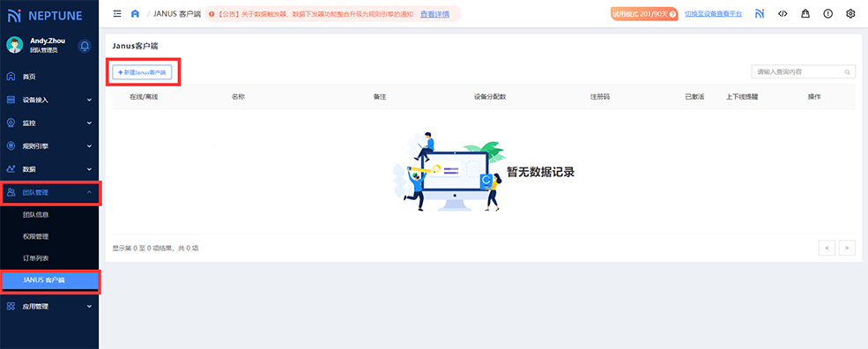868x349 pixels.
Task: Click the exclamation info icon
Action: tap(828, 14)
